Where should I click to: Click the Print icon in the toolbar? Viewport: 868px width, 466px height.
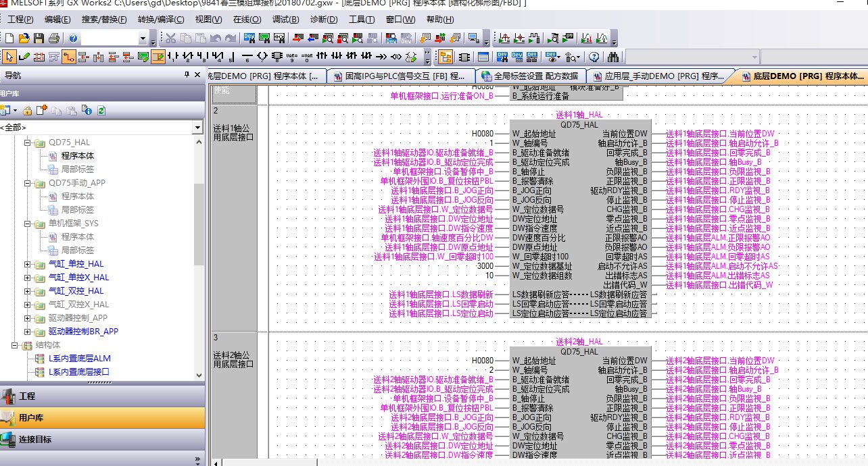click(53, 38)
